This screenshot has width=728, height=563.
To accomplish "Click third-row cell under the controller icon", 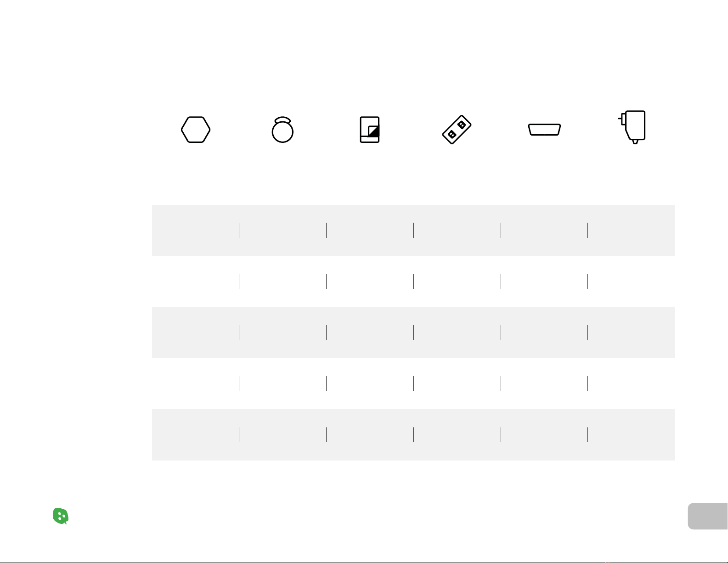I will point(544,332).
